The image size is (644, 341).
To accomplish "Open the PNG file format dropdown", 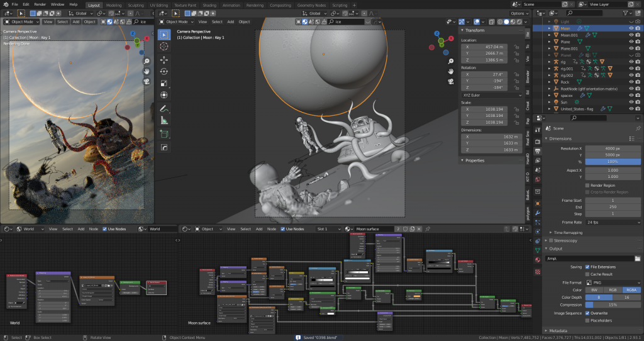I will [x=613, y=282].
